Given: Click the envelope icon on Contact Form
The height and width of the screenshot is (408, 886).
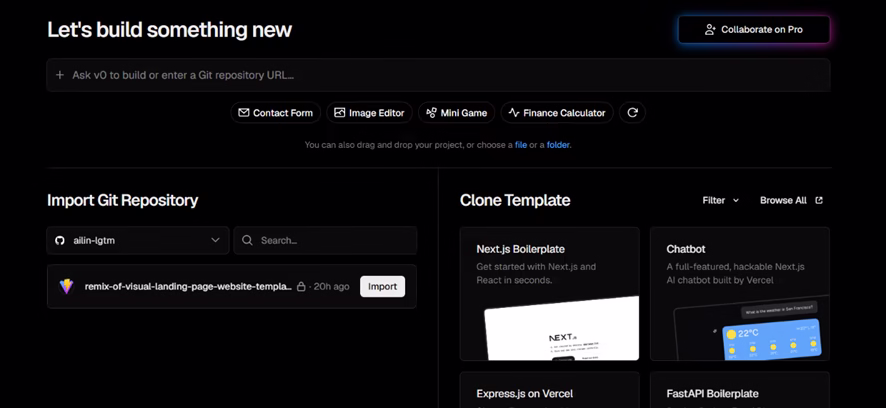Looking at the screenshot, I should [244, 112].
